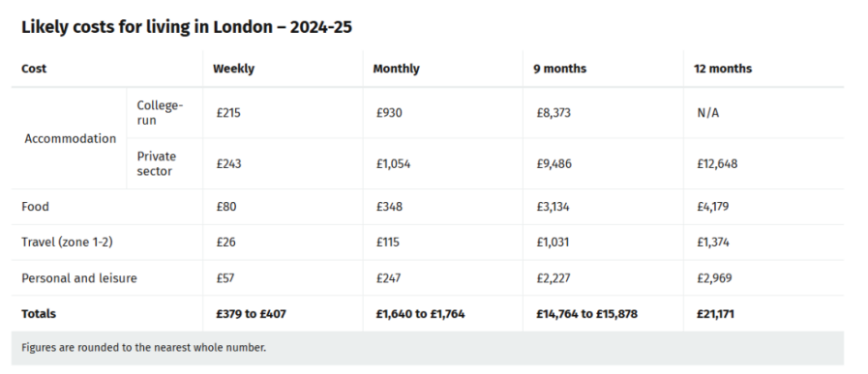Click the Food row label
Image resolution: width=868 pixels, height=374 pixels.
click(35, 207)
